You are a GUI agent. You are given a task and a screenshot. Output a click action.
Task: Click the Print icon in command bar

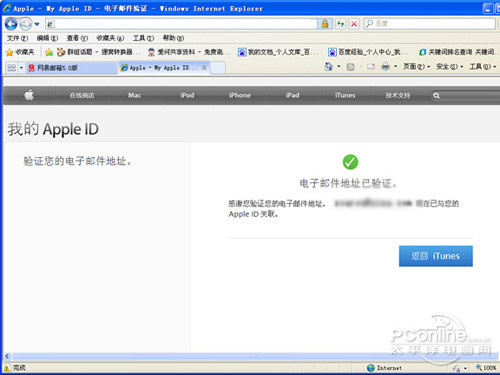[x=385, y=67]
